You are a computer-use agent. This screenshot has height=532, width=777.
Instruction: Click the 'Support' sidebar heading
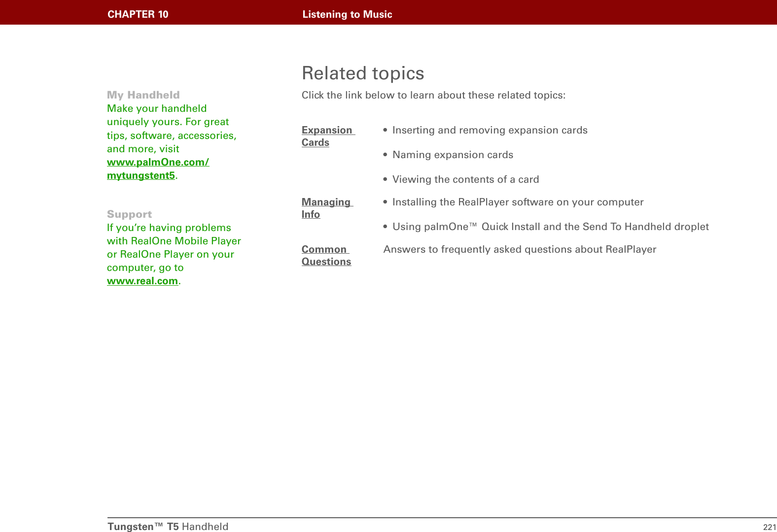(x=130, y=214)
